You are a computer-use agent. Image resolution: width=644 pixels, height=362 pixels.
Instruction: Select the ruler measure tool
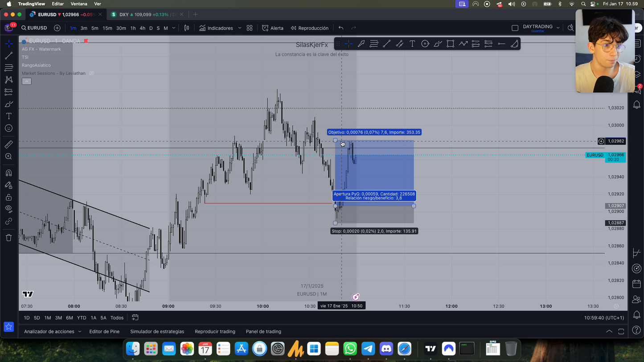tap(9, 144)
